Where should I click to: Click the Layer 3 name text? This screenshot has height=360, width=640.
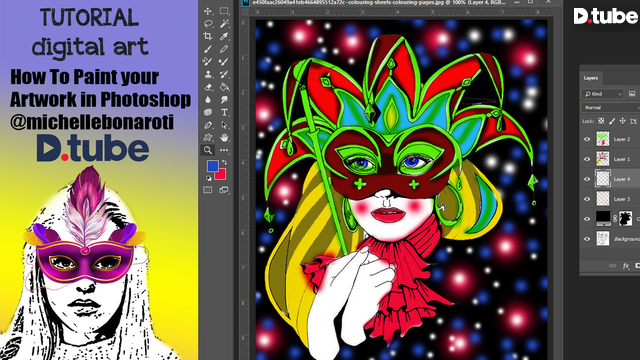tap(622, 199)
